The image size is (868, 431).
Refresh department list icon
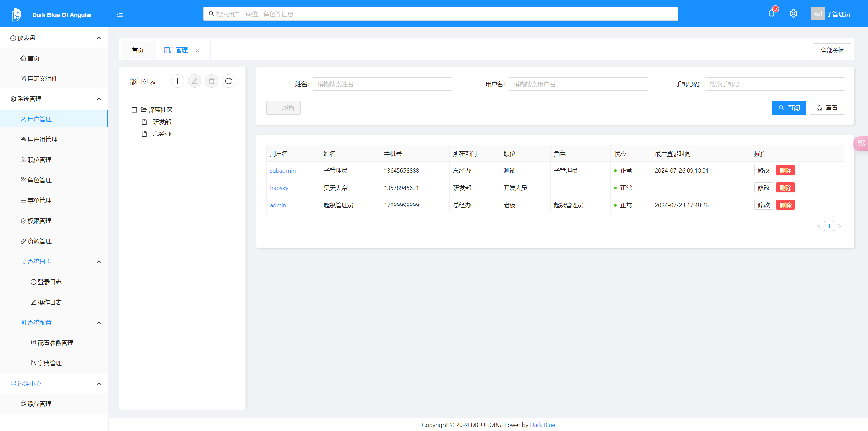229,81
